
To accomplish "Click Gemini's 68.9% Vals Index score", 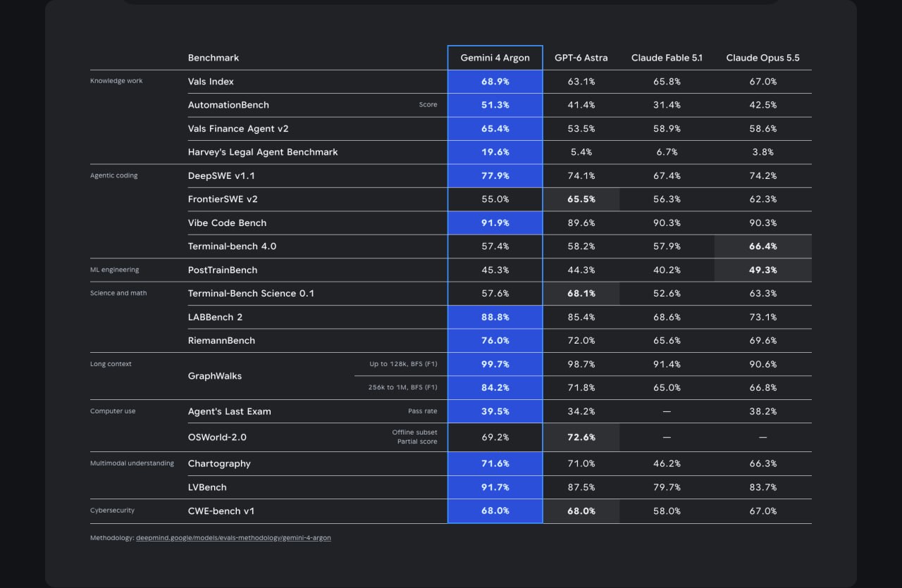I will 495,82.
